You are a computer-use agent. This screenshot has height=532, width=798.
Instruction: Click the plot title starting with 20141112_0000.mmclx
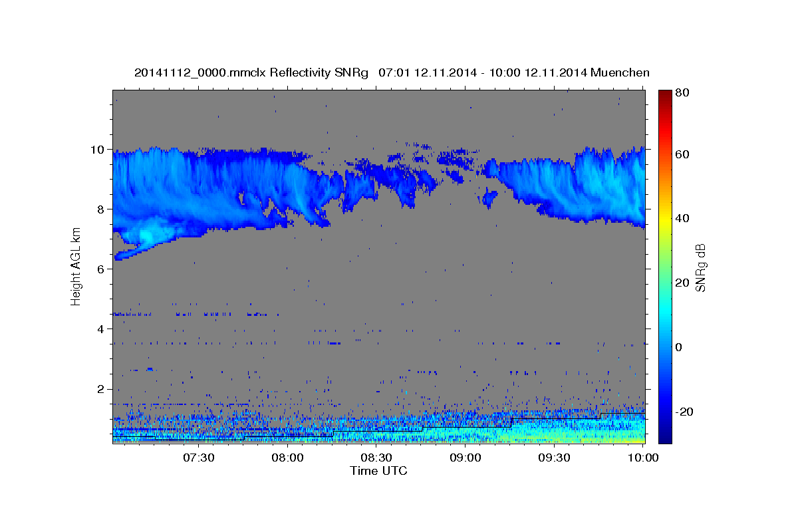point(392,72)
